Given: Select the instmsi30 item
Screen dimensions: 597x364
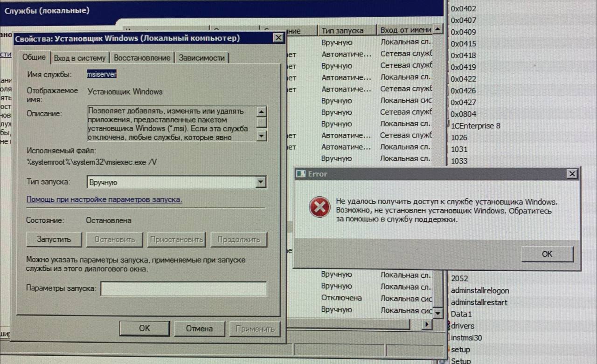Looking at the screenshot, I should (466, 338).
